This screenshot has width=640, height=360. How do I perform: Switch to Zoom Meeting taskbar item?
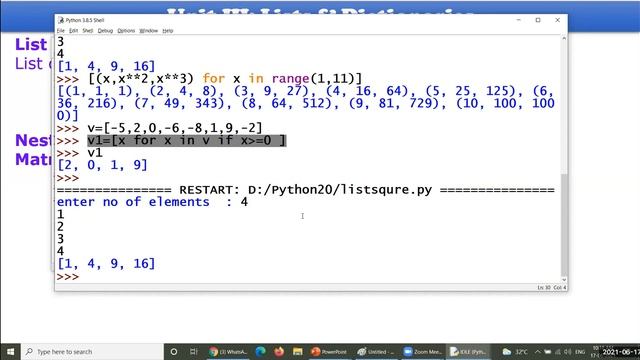pos(422,351)
